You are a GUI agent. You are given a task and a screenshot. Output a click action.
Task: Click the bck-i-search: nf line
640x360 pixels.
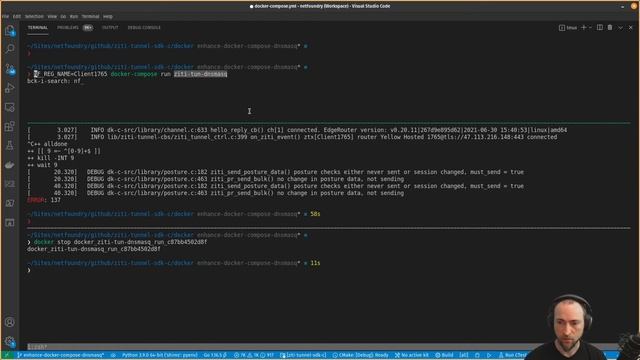pos(55,81)
